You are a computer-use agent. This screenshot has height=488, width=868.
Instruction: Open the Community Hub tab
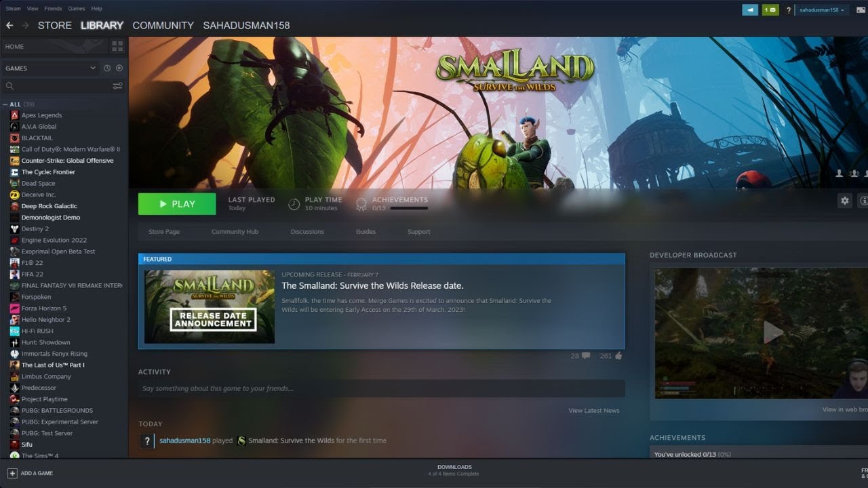click(x=235, y=232)
